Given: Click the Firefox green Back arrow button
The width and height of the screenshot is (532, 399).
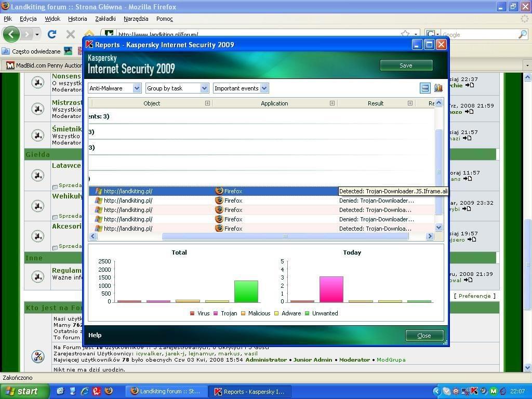Looking at the screenshot, I should (11, 34).
